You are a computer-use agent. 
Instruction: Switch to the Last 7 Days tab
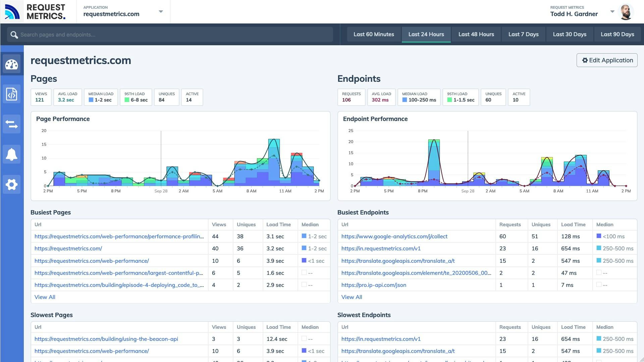523,34
